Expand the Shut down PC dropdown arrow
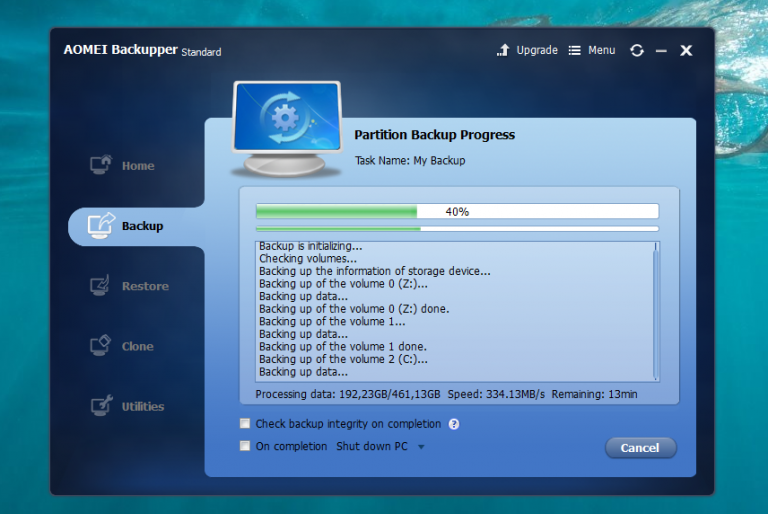Viewport: 768px width, 514px height. coord(421,447)
